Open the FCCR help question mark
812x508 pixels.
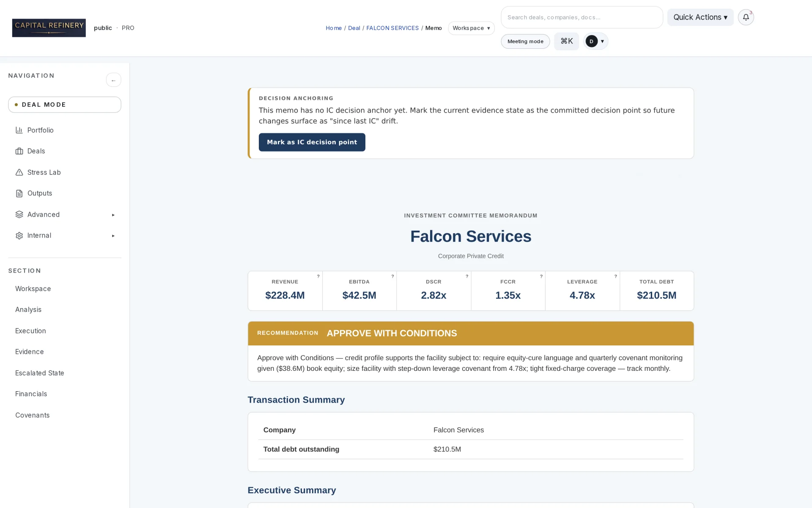[x=541, y=276]
